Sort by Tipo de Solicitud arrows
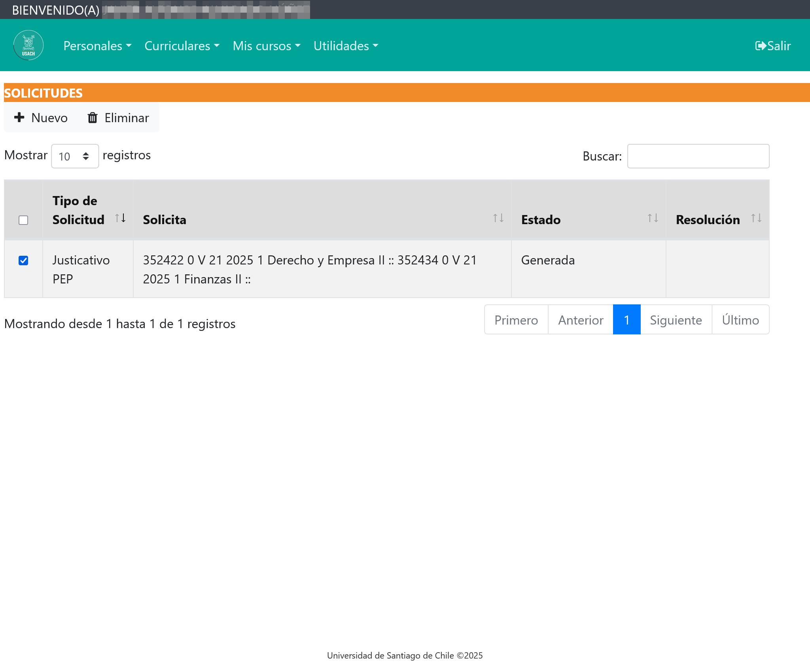Image resolution: width=810 pixels, height=672 pixels. pyautogui.click(x=120, y=218)
